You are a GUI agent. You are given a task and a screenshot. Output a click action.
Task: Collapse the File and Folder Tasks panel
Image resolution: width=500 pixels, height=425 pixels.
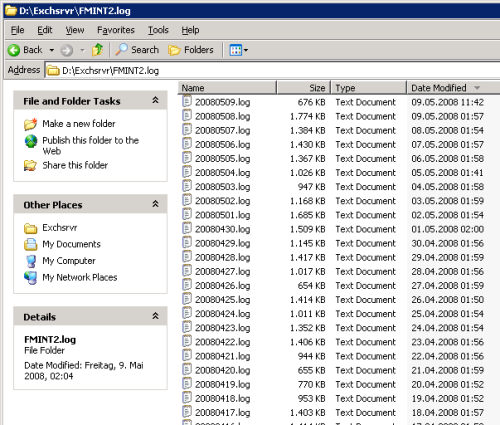pyautogui.click(x=155, y=100)
